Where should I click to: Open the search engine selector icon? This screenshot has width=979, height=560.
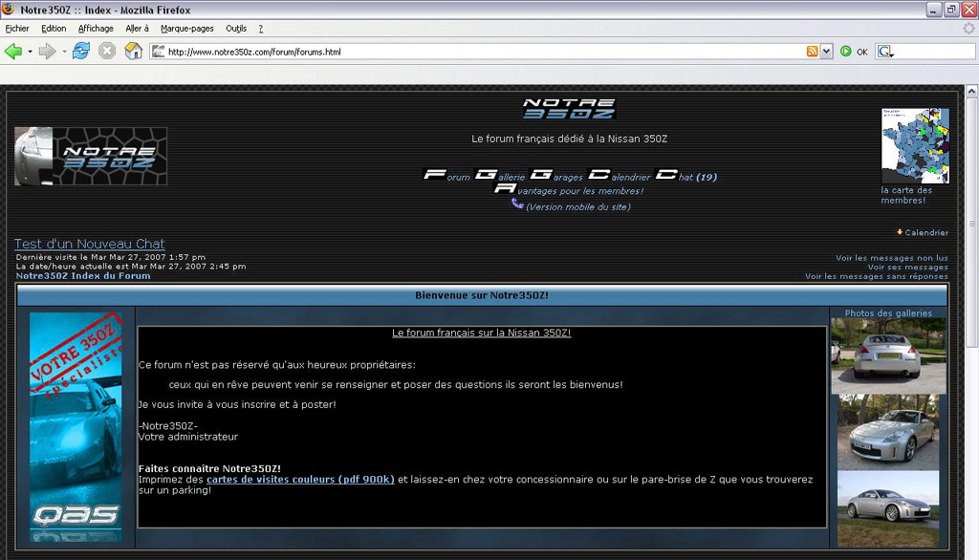click(x=885, y=52)
